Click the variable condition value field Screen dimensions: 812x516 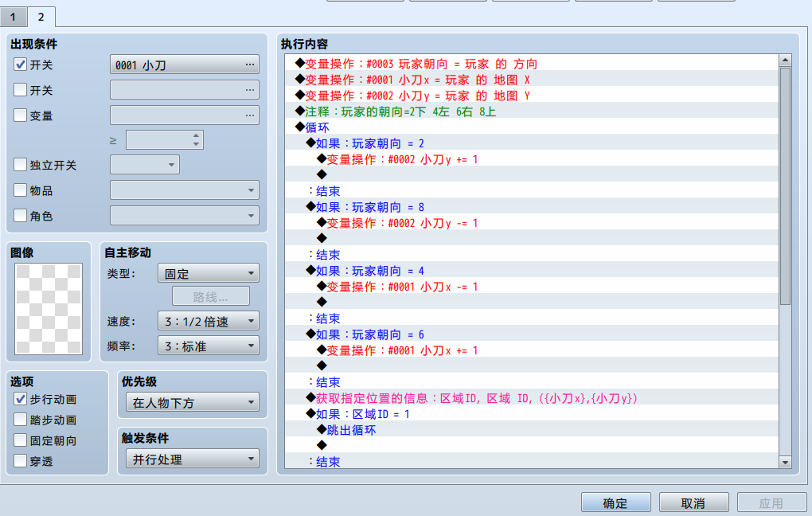(164, 140)
